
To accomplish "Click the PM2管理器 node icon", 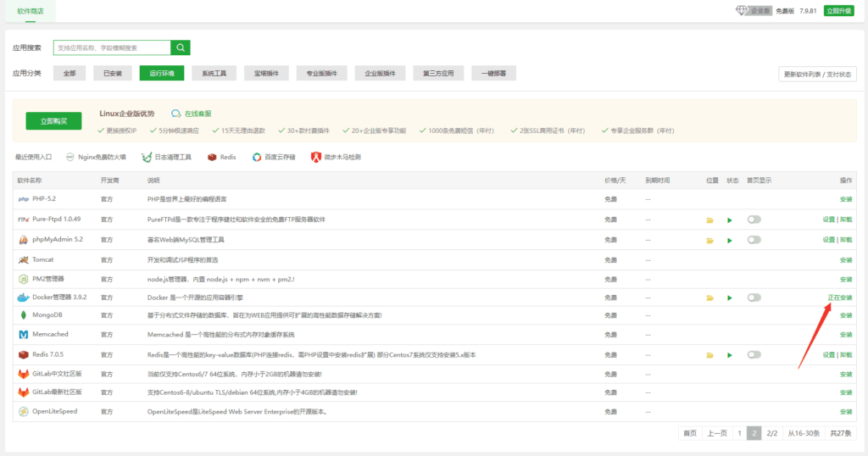I will click(23, 279).
